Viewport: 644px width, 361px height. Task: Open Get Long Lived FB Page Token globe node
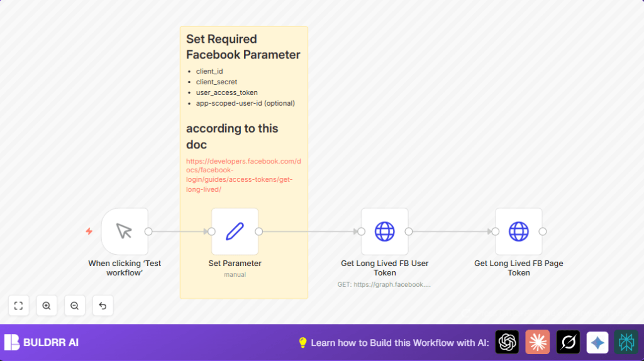519,231
